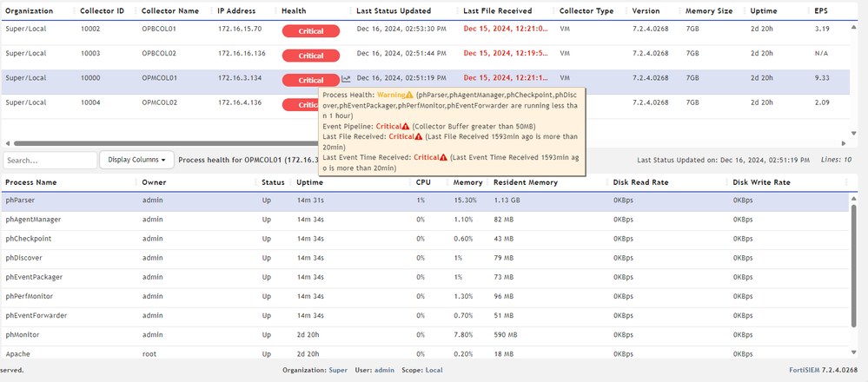Sort by IP Address column header
This screenshot has height=382, width=868.
(237, 11)
